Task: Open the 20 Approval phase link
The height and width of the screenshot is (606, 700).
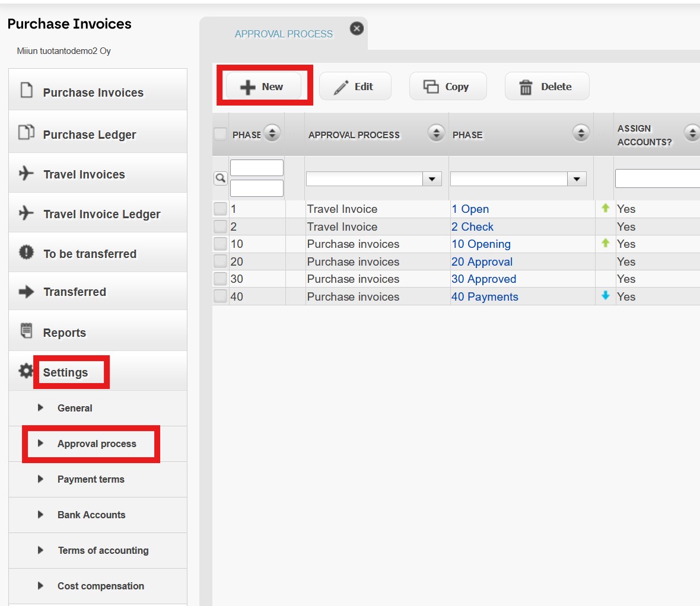Action: pyautogui.click(x=482, y=261)
